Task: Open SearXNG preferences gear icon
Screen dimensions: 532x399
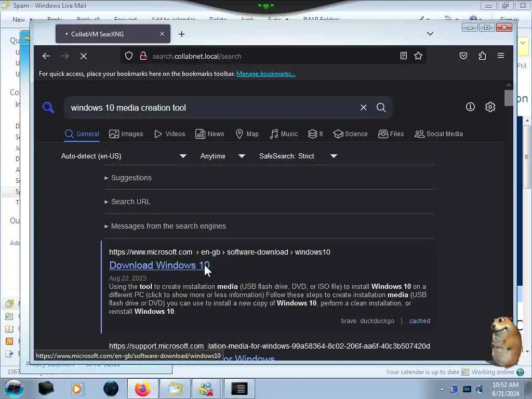Action: 490,107
